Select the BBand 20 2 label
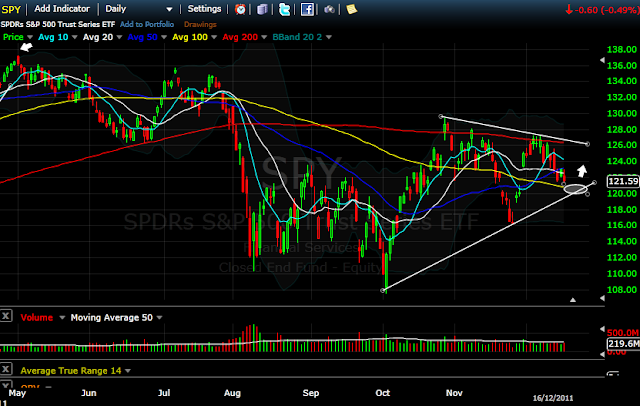 297,37
